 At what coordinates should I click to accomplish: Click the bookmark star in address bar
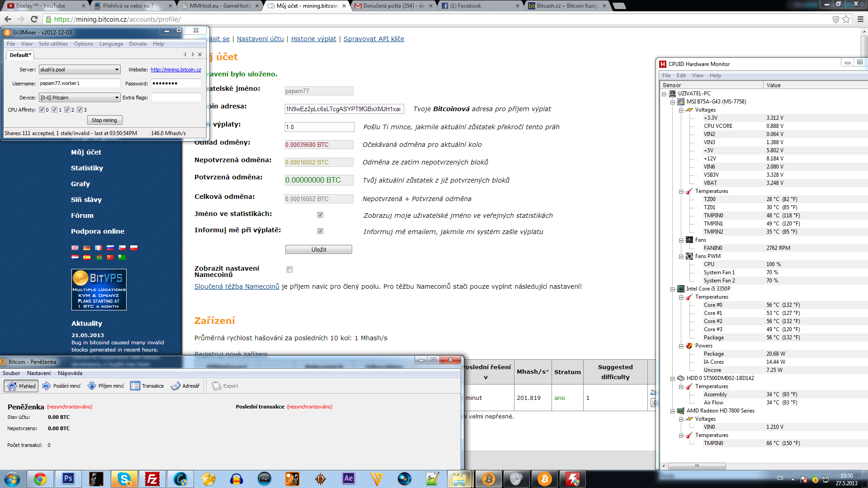846,19
